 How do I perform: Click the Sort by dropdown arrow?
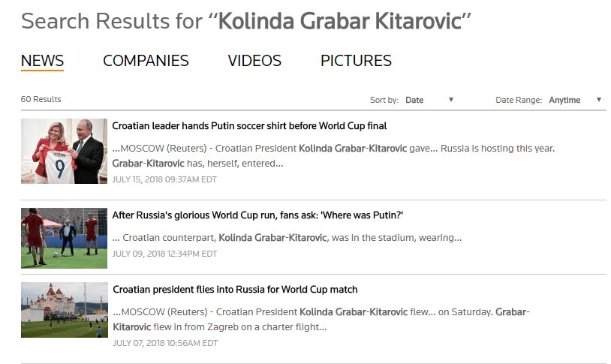tap(451, 100)
